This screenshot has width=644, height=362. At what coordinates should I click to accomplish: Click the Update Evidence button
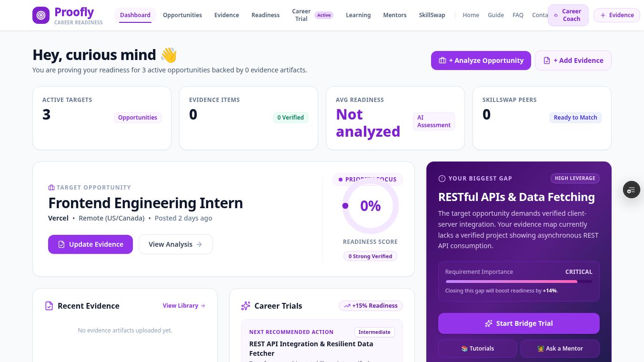(91, 244)
